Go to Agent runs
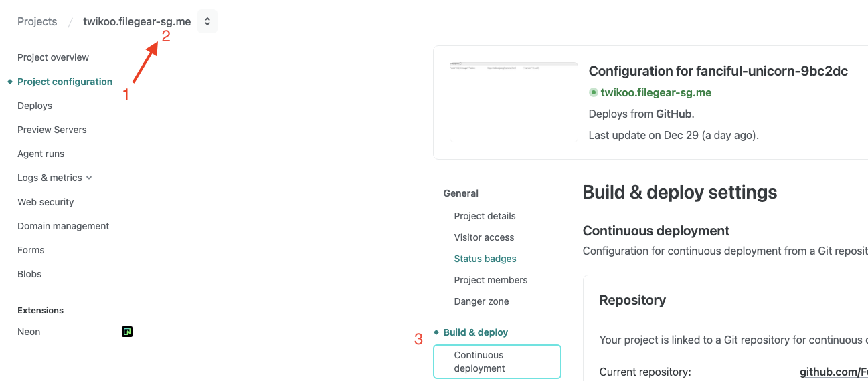This screenshot has width=868, height=381. [x=41, y=154]
